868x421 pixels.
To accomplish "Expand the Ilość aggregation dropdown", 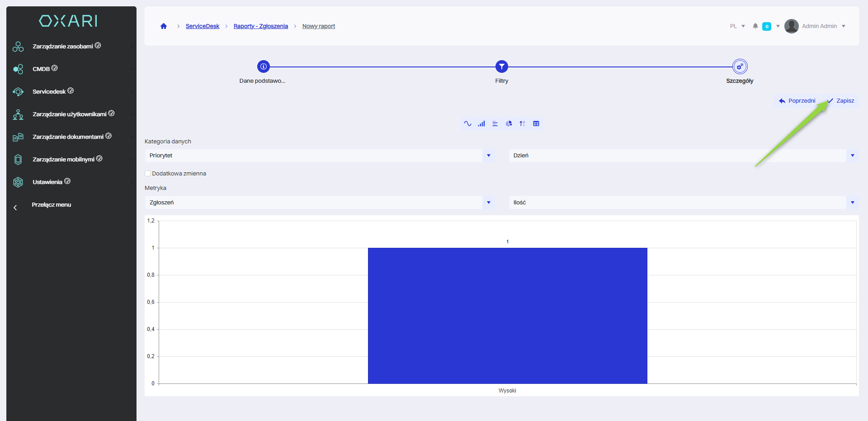I will tap(683, 203).
